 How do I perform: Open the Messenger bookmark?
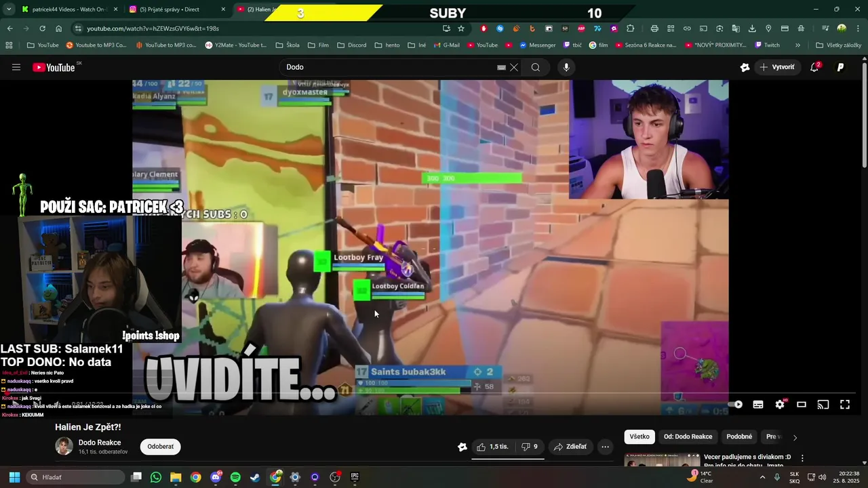(538, 45)
